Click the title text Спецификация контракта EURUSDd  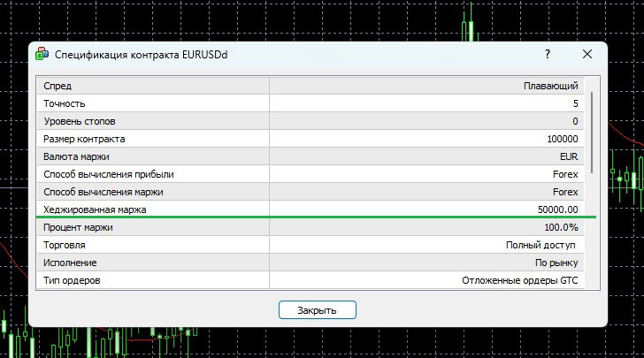[x=142, y=55]
